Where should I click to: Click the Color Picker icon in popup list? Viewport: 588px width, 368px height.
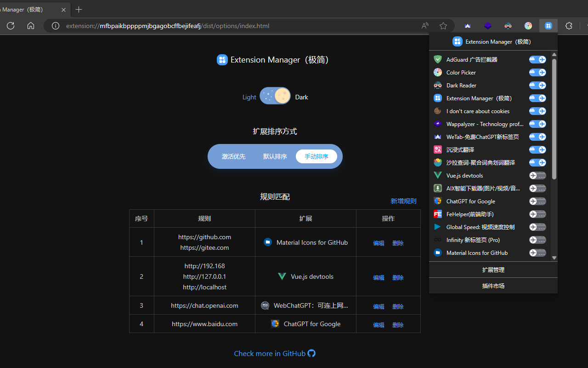[x=438, y=72]
